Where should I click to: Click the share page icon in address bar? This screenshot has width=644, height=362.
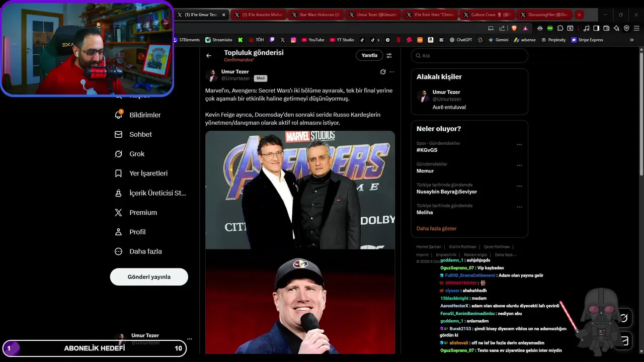pos(502,28)
